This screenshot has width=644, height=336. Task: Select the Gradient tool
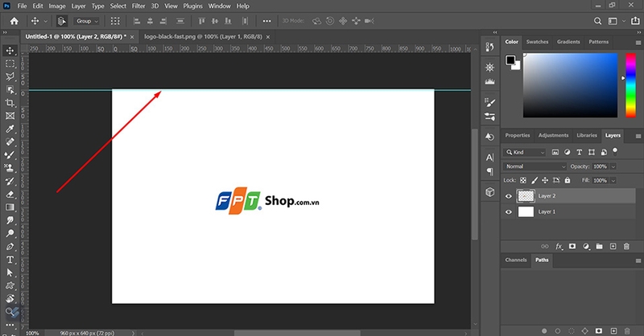[10, 207]
